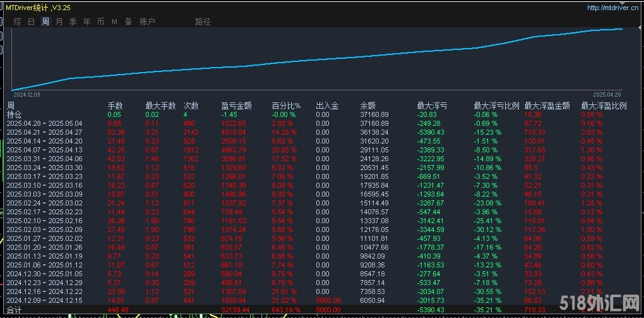644x318 pixels.
Task: Open the 月 (monthly) statistics tab
Action: [x=59, y=21]
